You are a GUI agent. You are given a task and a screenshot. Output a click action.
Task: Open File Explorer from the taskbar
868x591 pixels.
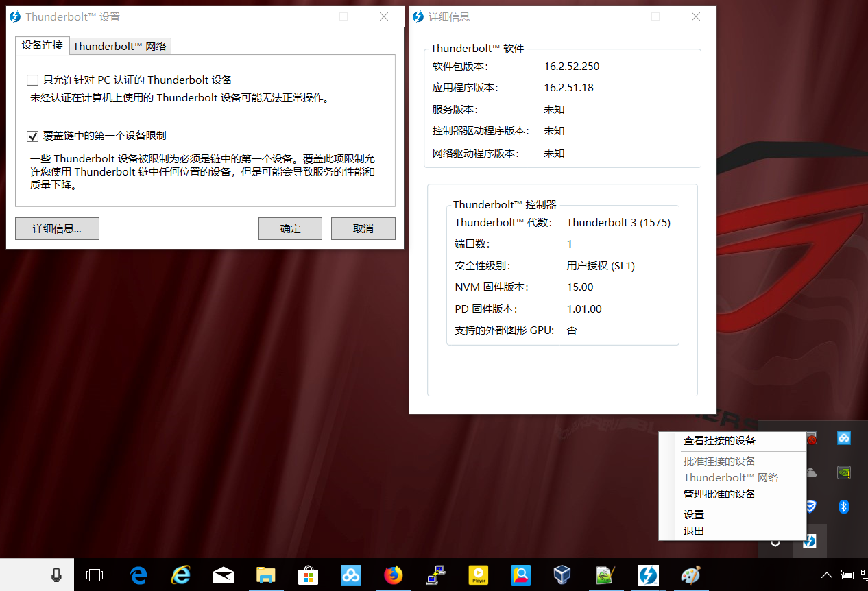pos(266,575)
